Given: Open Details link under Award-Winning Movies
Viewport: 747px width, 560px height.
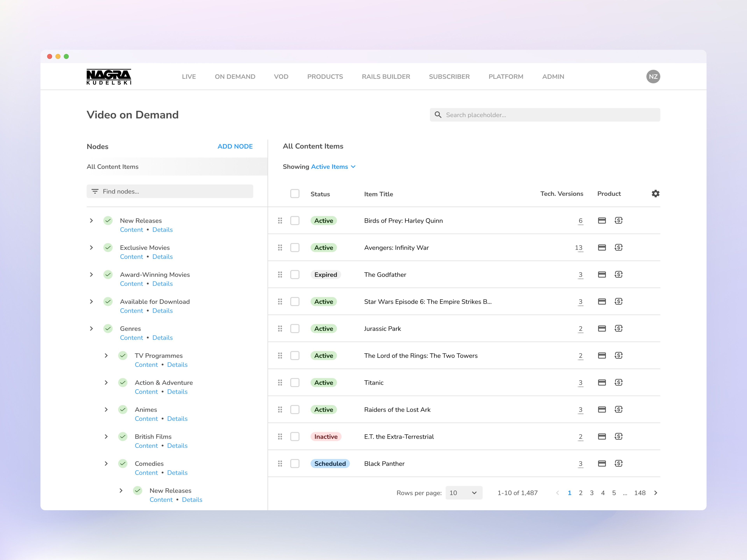Looking at the screenshot, I should tap(162, 284).
